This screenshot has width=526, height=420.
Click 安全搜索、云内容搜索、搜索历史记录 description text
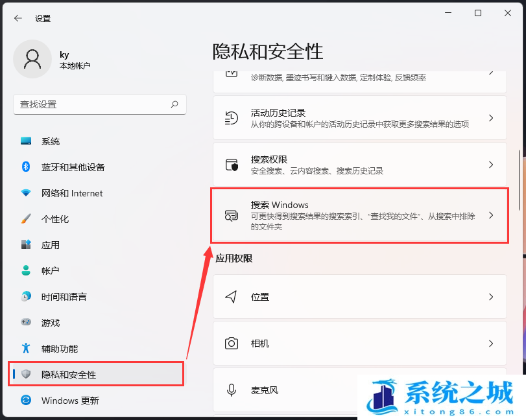pos(317,171)
